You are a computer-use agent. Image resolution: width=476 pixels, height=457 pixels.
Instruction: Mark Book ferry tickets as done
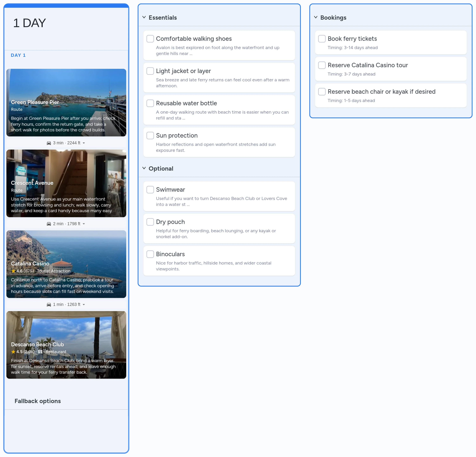pyautogui.click(x=322, y=39)
